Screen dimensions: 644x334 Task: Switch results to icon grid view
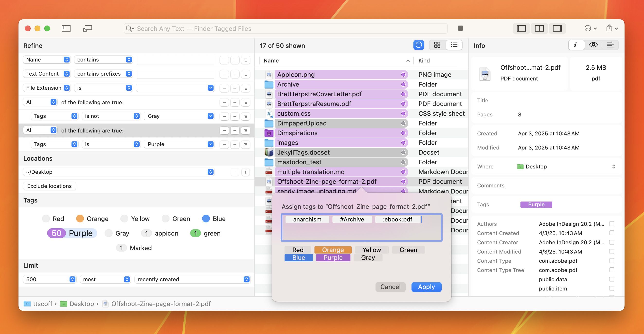(437, 45)
